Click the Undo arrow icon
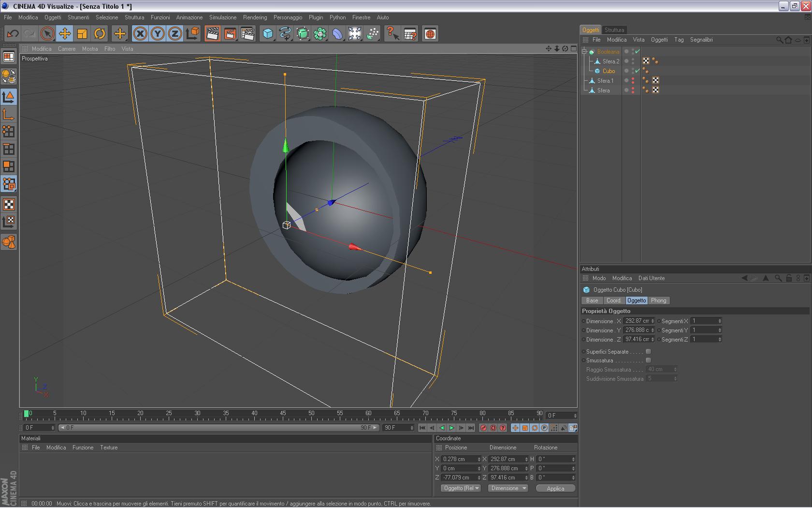The width and height of the screenshot is (812, 508). (x=13, y=34)
